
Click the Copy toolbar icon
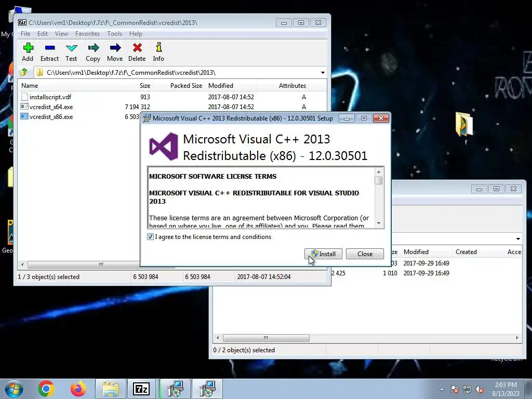coord(93,52)
